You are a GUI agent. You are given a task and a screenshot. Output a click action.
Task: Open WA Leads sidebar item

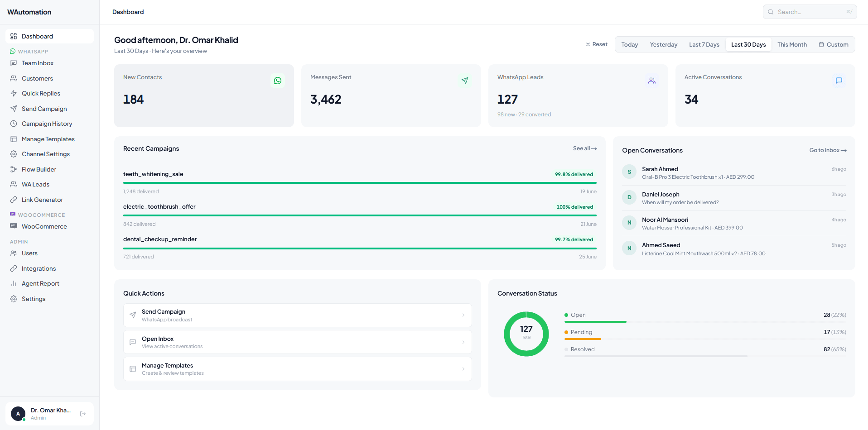[x=49, y=184]
